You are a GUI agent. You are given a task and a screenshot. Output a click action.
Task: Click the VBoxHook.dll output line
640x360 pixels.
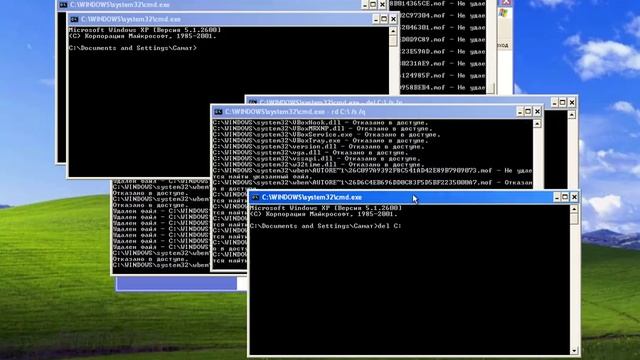320,122
